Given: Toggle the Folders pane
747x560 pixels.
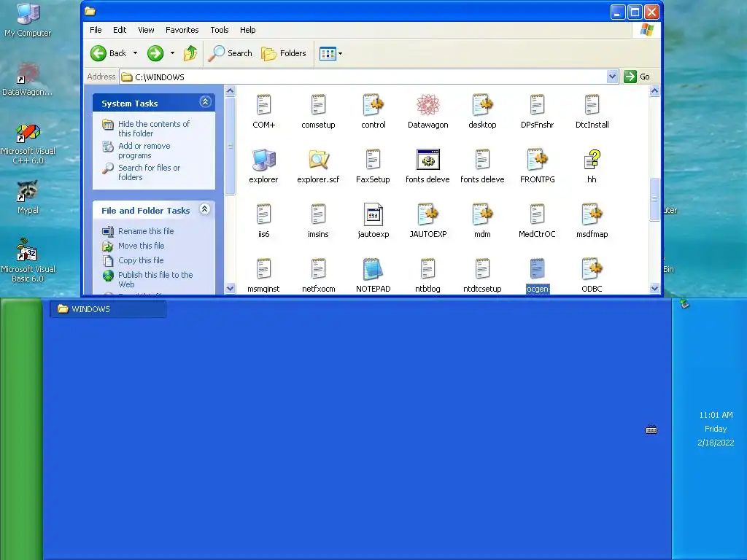Looking at the screenshot, I should point(284,53).
